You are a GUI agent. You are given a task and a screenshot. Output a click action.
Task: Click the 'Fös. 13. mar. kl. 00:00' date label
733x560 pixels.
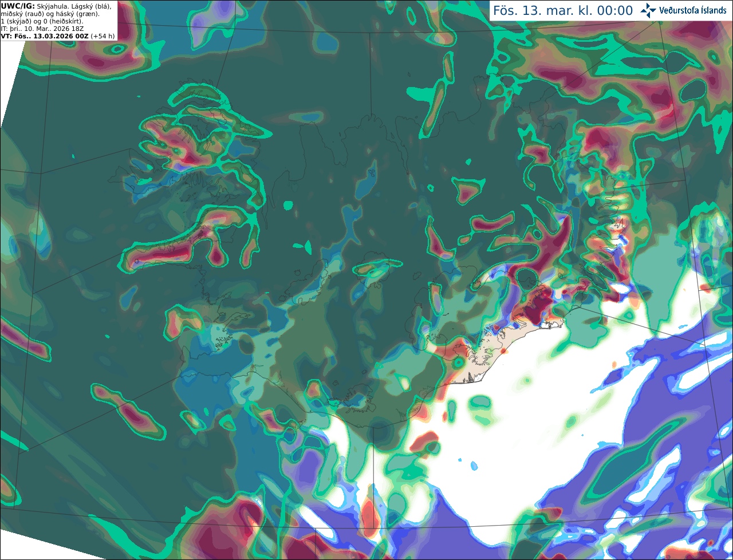coord(563,11)
